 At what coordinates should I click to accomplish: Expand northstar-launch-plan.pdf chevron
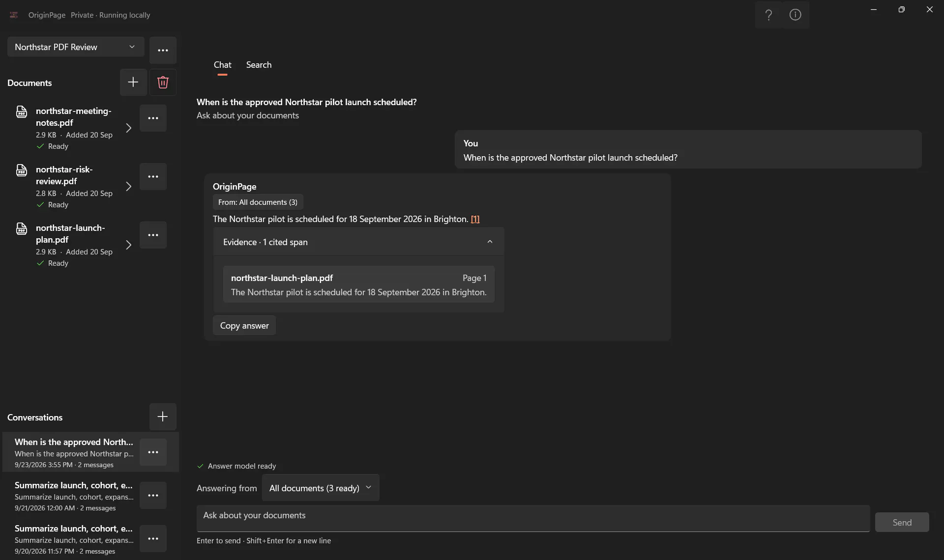pos(128,245)
